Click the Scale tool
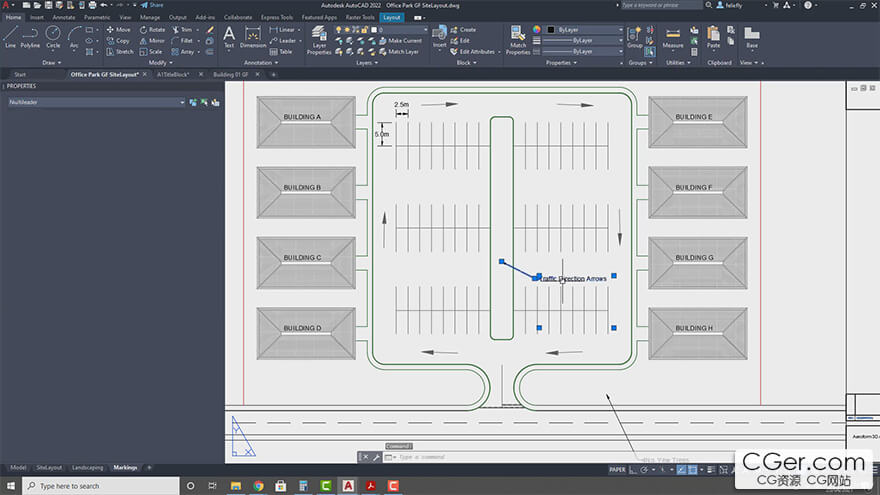The width and height of the screenshot is (880, 495). [x=151, y=52]
